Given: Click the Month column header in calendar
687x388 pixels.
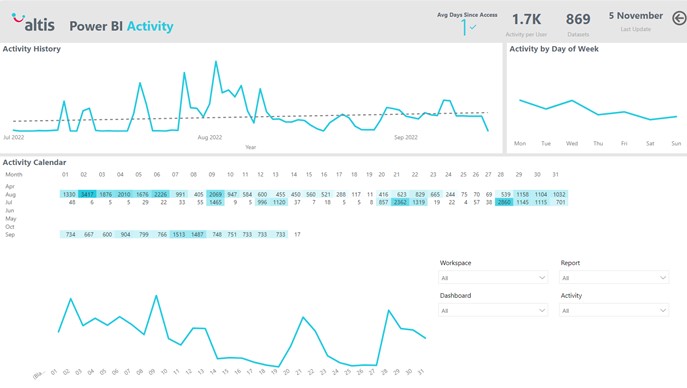Looking at the screenshot, I should tap(14, 174).
